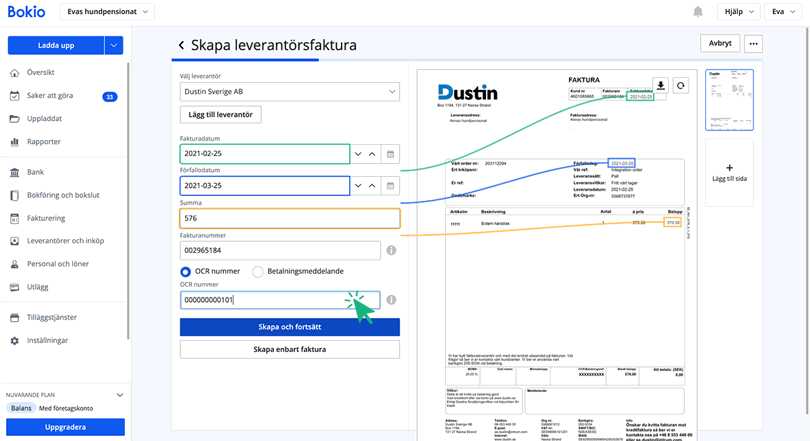Navigate to Leverantörer och inköp
This screenshot has height=441, width=810.
(x=64, y=241)
